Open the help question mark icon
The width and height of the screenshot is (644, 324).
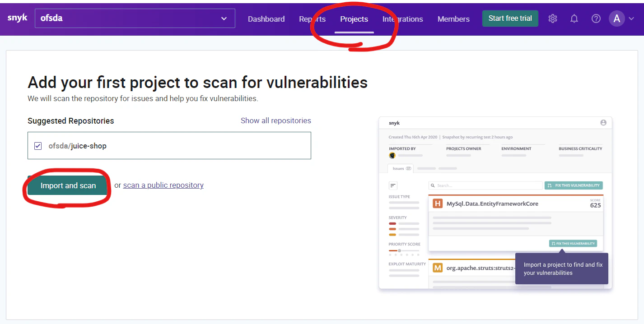pyautogui.click(x=596, y=19)
